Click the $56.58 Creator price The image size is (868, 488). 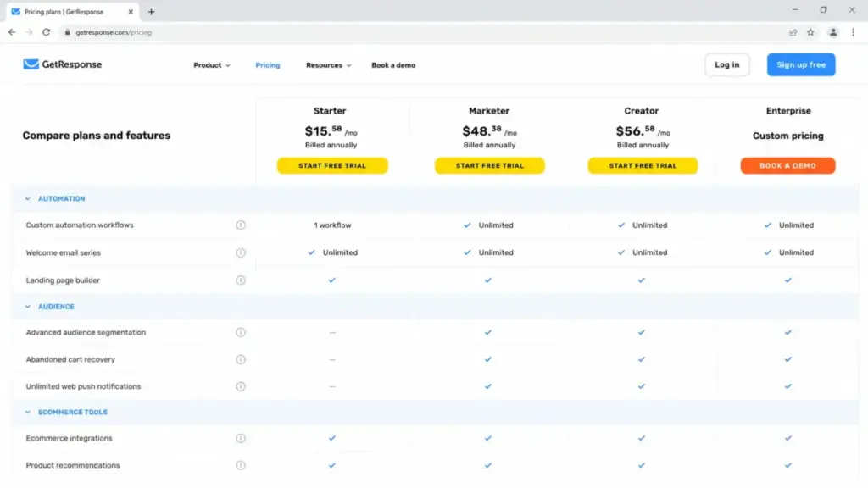coord(643,131)
